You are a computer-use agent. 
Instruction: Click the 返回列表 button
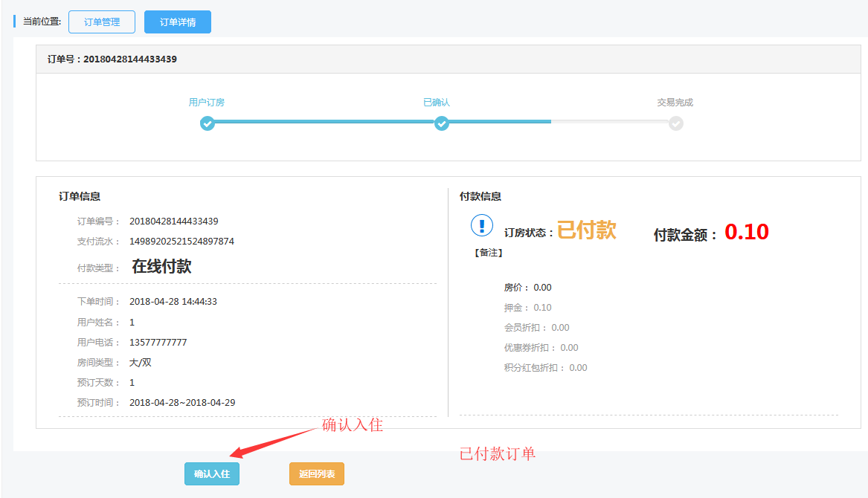click(317, 474)
